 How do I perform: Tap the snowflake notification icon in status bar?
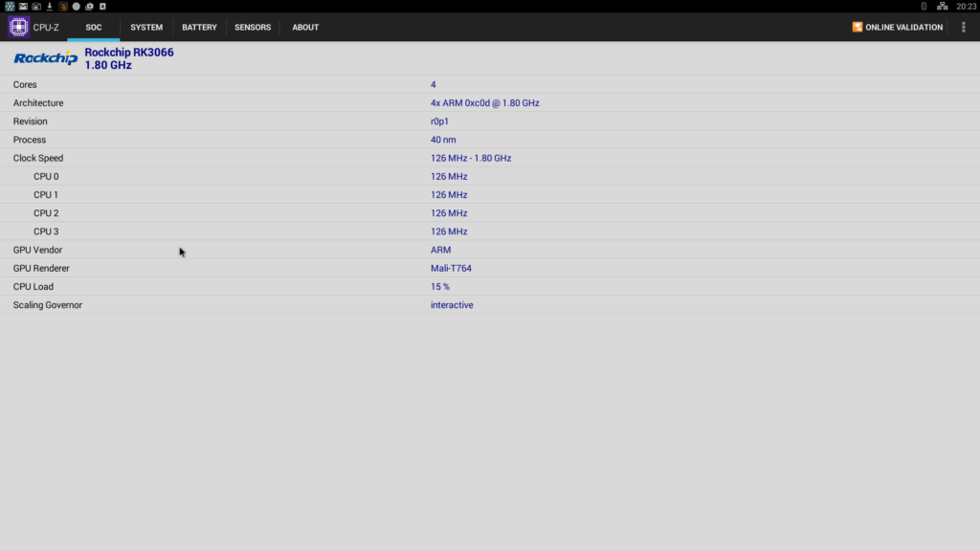point(10,7)
